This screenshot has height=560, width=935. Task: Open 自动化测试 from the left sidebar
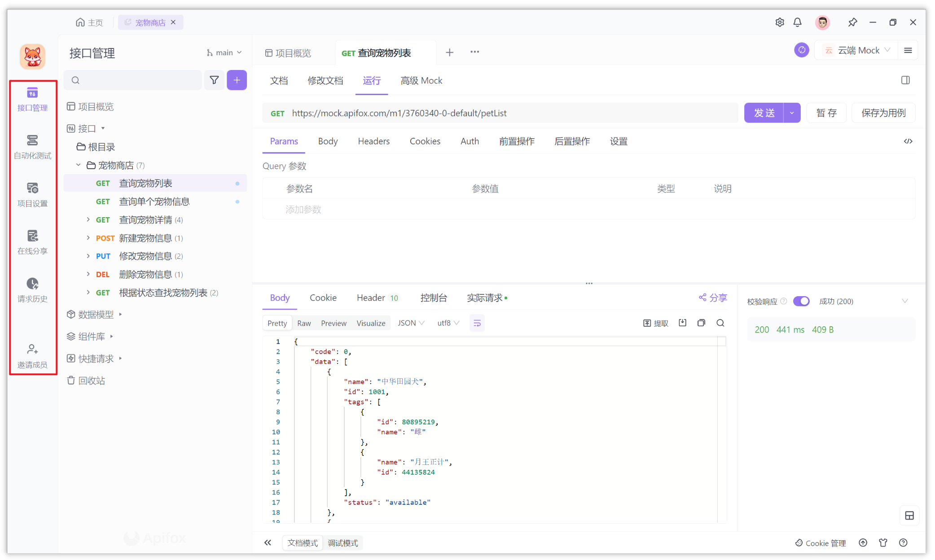pyautogui.click(x=32, y=147)
